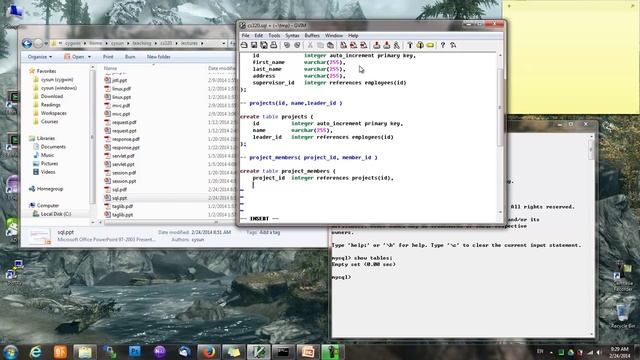Click the GVim Paste toolbar icon
The width and height of the screenshot is (640, 360).
pyautogui.click(x=330, y=45)
